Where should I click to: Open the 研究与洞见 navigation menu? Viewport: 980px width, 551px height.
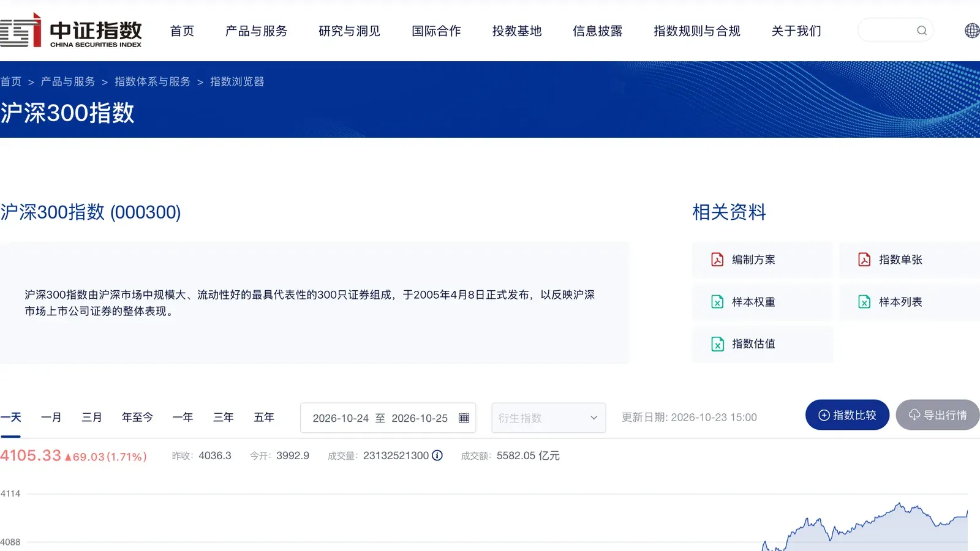[349, 31]
